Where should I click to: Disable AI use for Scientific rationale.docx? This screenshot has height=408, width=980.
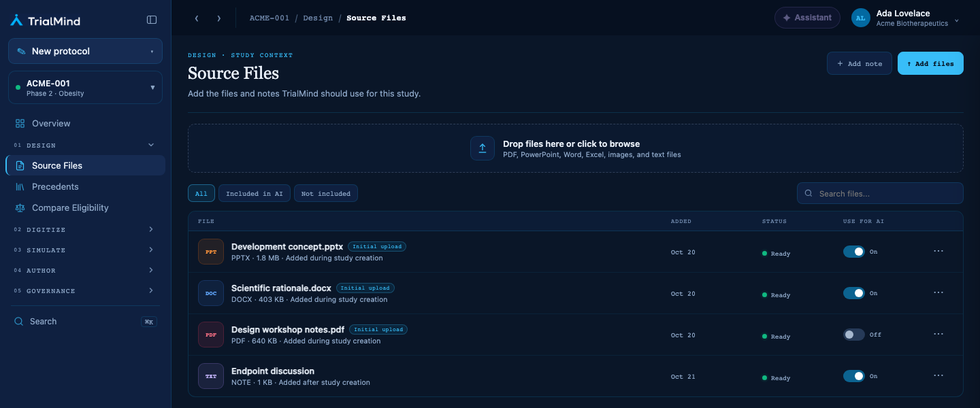(x=854, y=293)
